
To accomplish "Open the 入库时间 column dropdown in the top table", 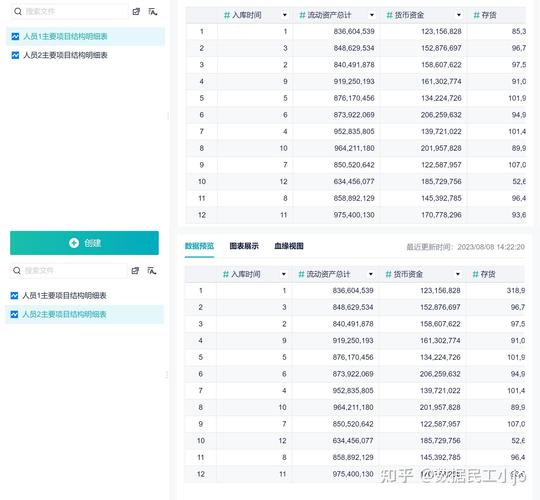I will coord(284,15).
